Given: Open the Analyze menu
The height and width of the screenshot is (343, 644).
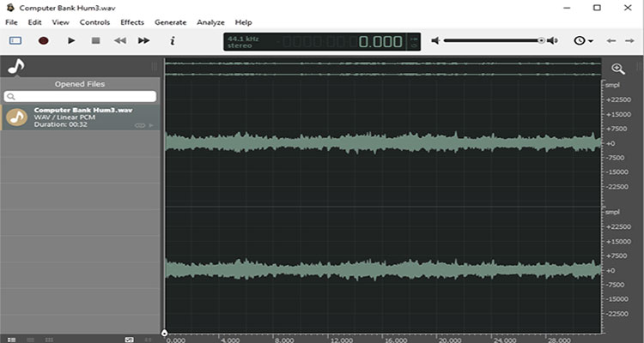Looking at the screenshot, I should 210,21.
